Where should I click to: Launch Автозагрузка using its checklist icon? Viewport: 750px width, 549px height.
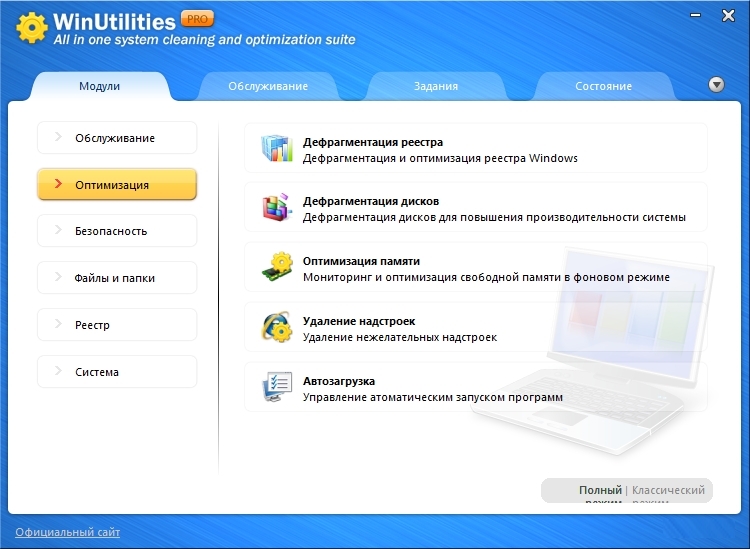tap(276, 388)
